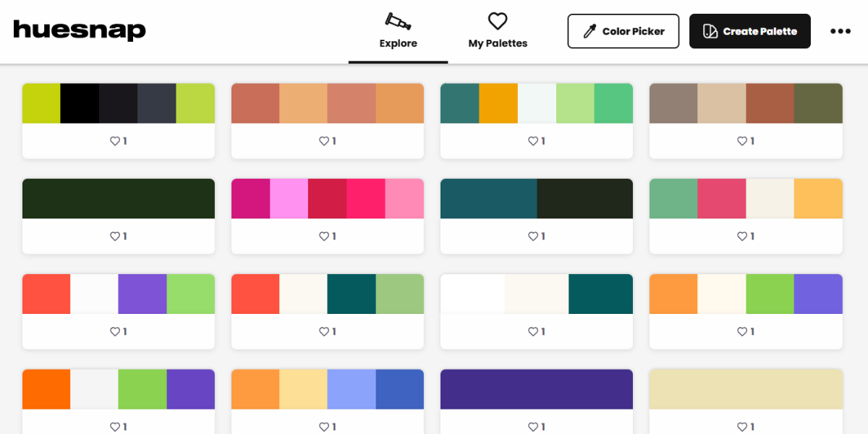Image resolution: width=868 pixels, height=434 pixels.
Task: Click the heart icon above My Palettes
Action: point(498,21)
